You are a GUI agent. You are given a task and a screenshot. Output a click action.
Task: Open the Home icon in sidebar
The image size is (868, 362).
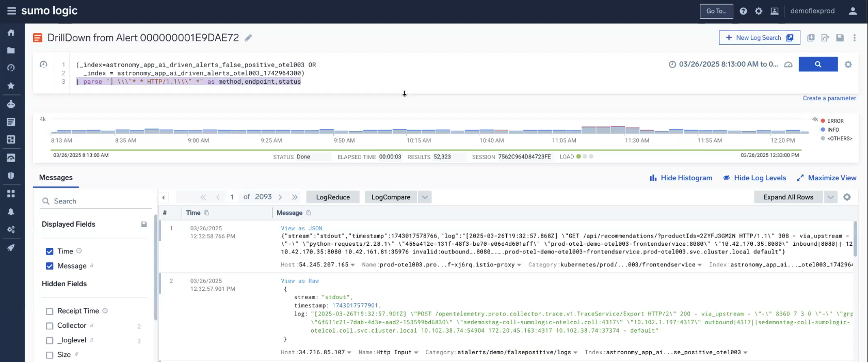[x=11, y=33]
